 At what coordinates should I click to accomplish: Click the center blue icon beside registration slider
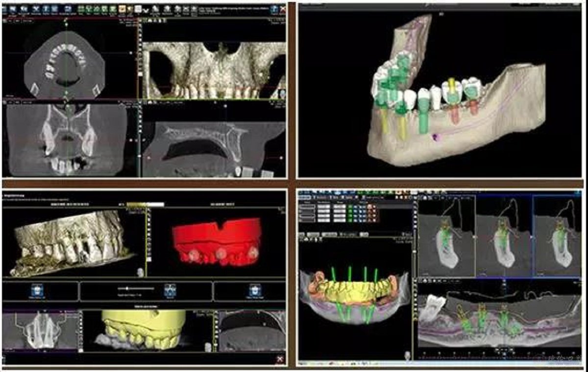170,289
